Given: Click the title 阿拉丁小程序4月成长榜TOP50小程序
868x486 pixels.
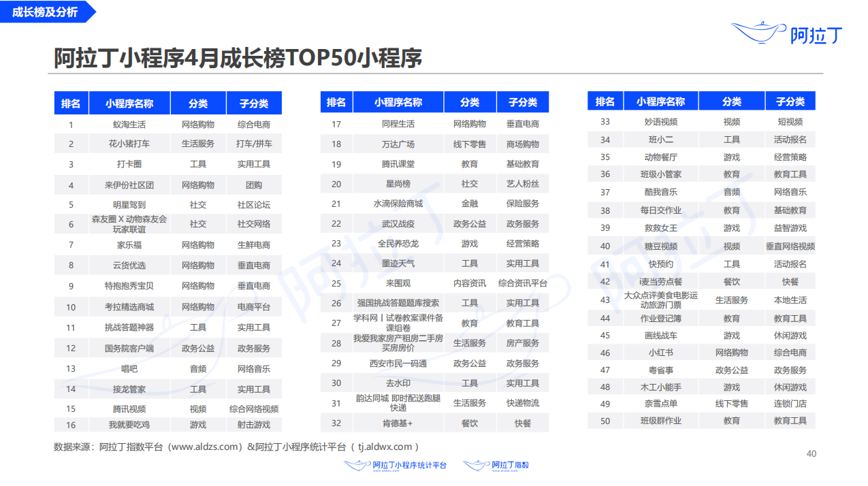Looking at the screenshot, I should 238,58.
